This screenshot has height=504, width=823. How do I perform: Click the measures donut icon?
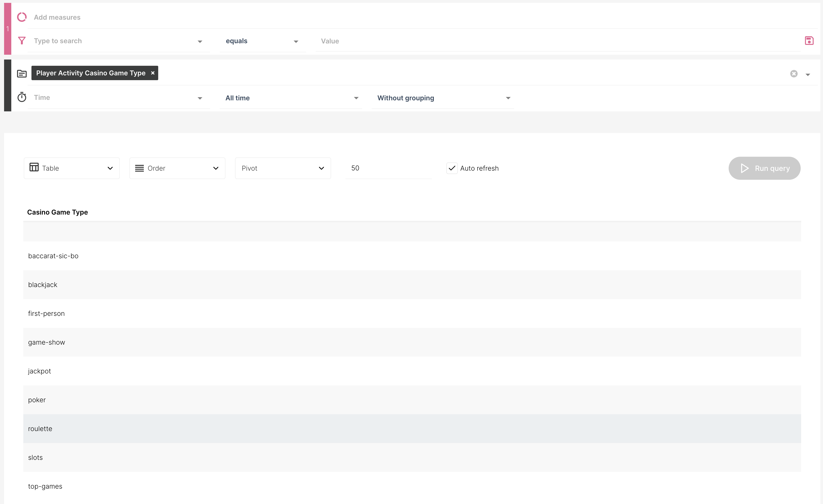[22, 17]
